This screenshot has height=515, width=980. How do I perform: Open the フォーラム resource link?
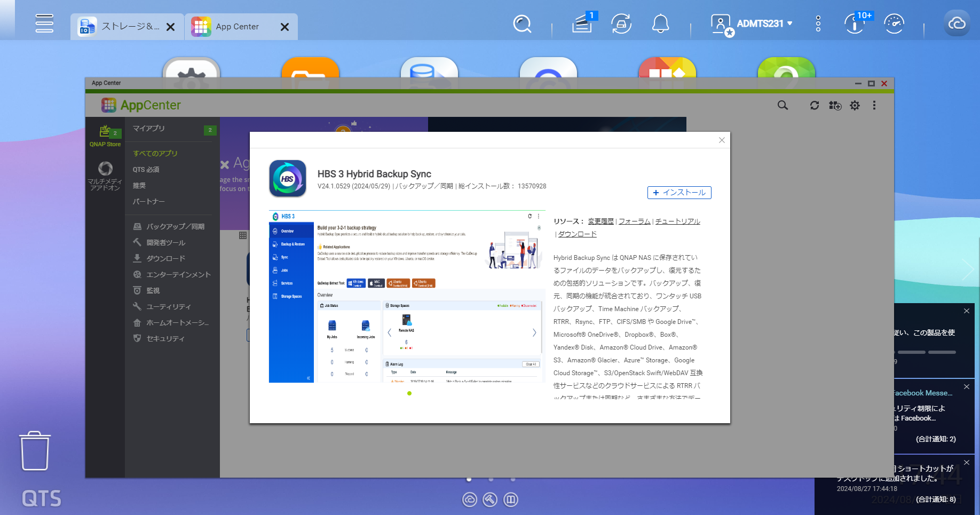(635, 221)
